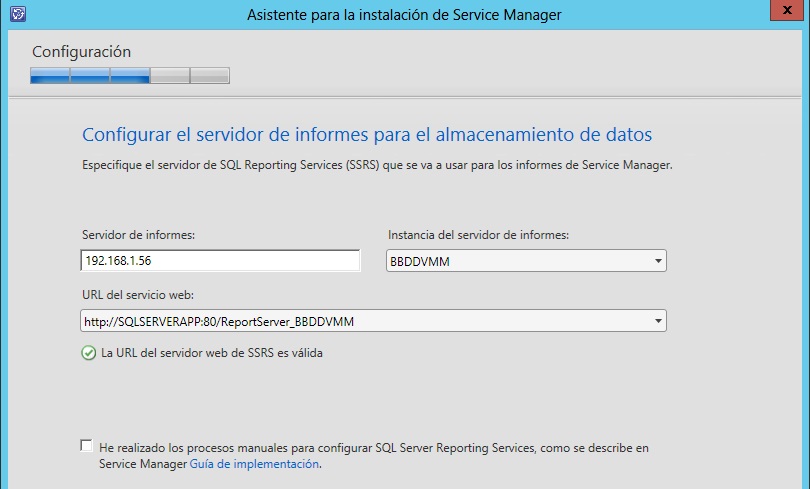Click the third blue progress bar segment
This screenshot has width=810, height=489.
pos(130,75)
